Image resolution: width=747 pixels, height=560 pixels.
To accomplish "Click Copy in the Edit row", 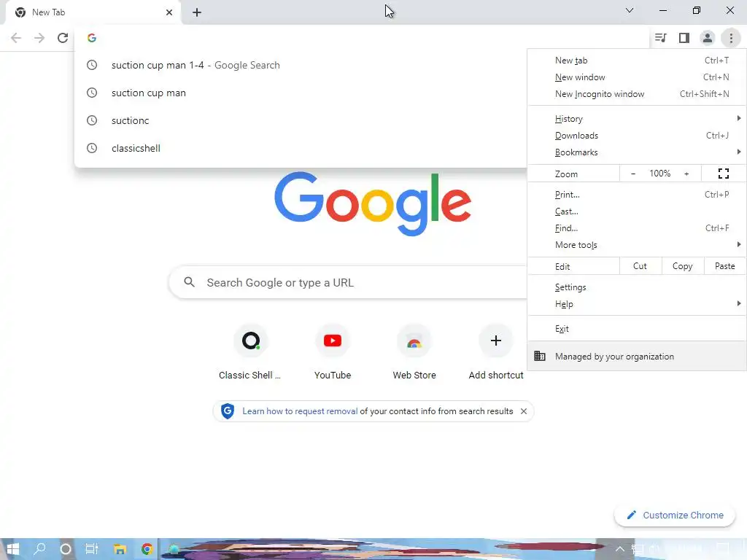I will click(x=682, y=266).
